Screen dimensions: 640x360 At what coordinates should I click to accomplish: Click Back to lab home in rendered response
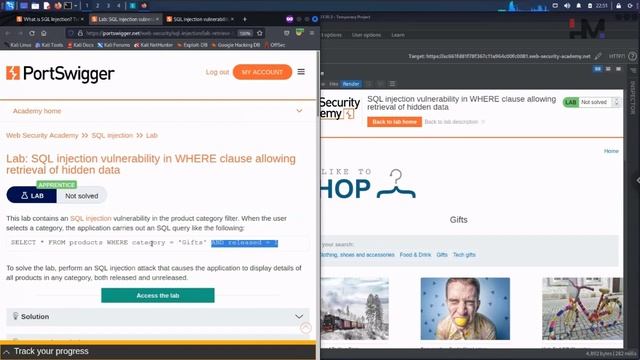coord(394,122)
